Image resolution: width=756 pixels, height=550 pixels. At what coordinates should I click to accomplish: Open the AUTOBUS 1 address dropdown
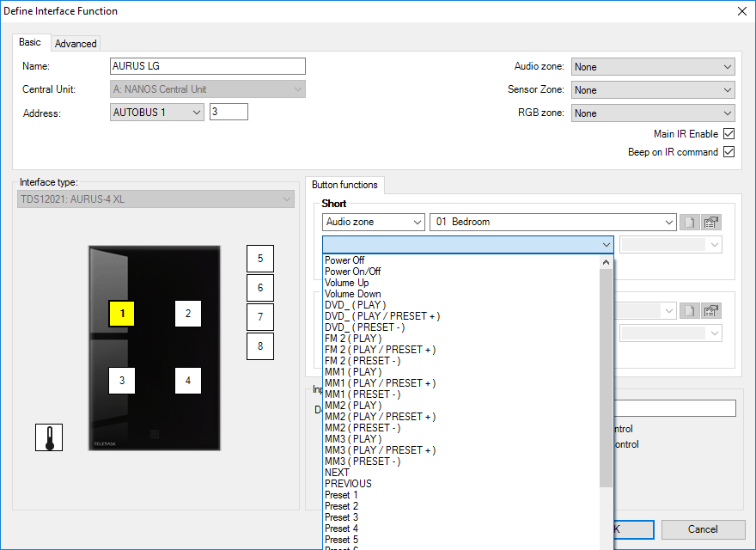point(157,113)
